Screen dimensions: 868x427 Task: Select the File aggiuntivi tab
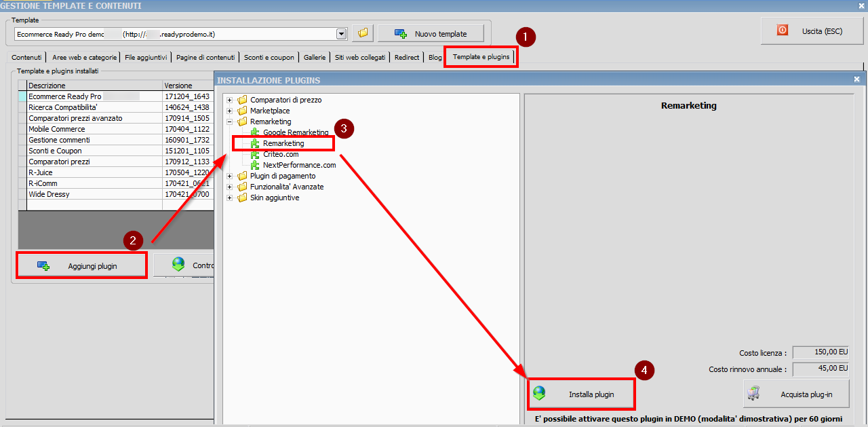146,58
